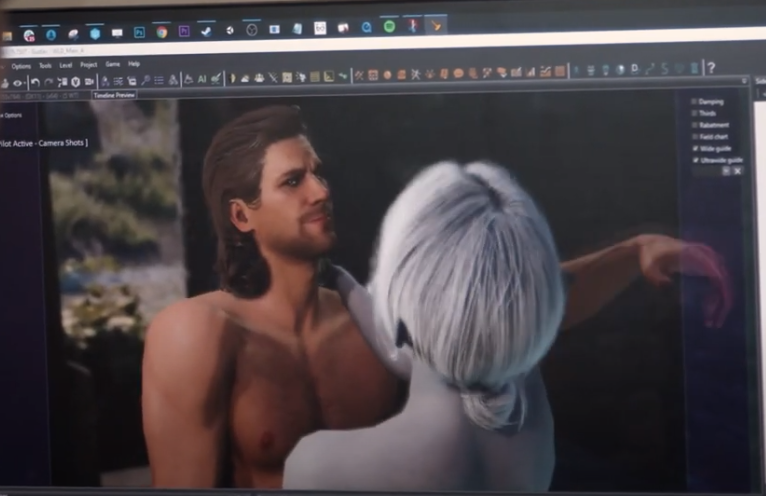Select the Timeline Preview tab
This screenshot has width=766, height=496.
(x=114, y=95)
